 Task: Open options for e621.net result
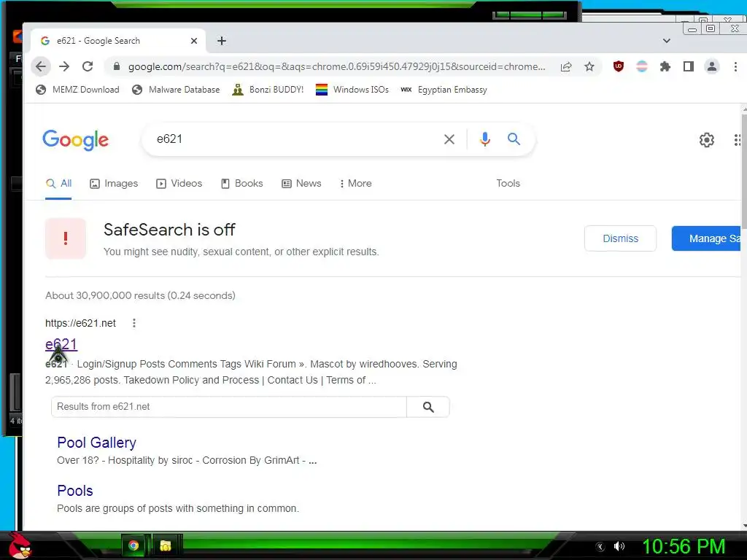pyautogui.click(x=134, y=323)
